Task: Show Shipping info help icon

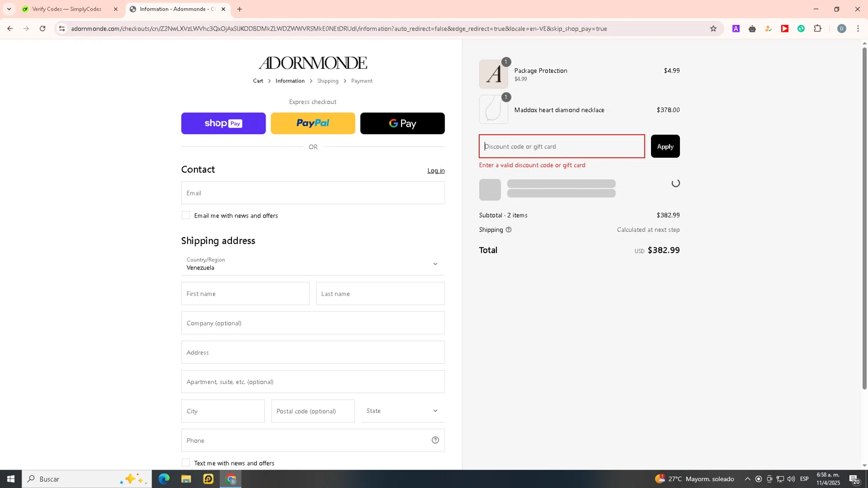Action: click(509, 230)
